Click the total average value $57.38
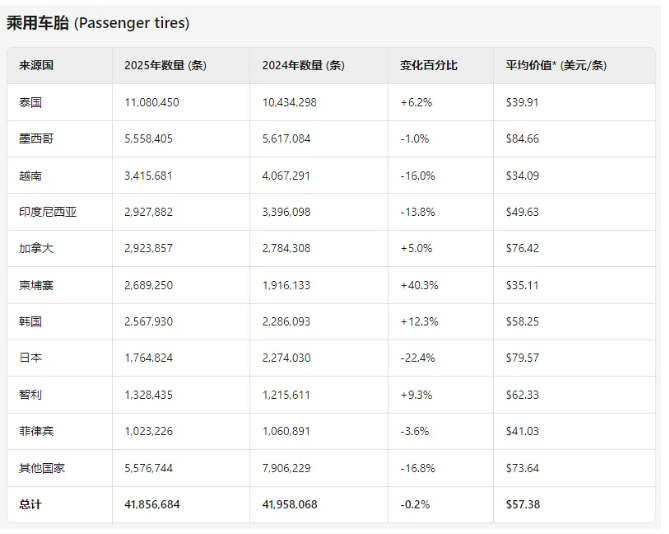 tap(523, 505)
